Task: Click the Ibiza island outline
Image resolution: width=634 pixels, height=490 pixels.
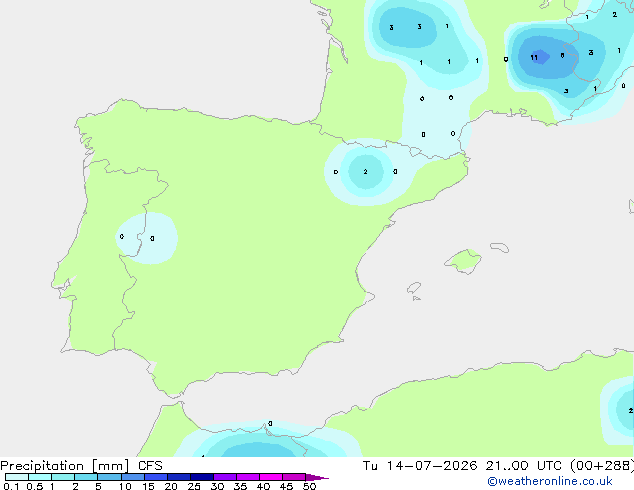Action: pyautogui.click(x=414, y=288)
